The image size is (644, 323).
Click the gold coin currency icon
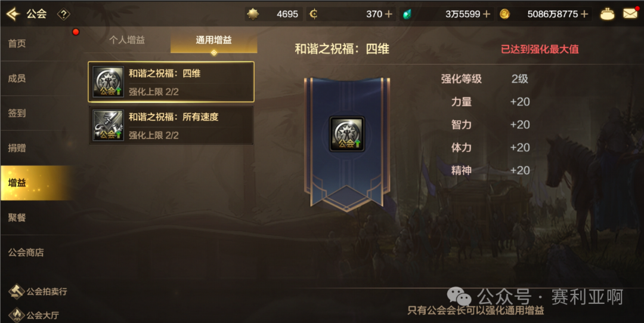(505, 14)
